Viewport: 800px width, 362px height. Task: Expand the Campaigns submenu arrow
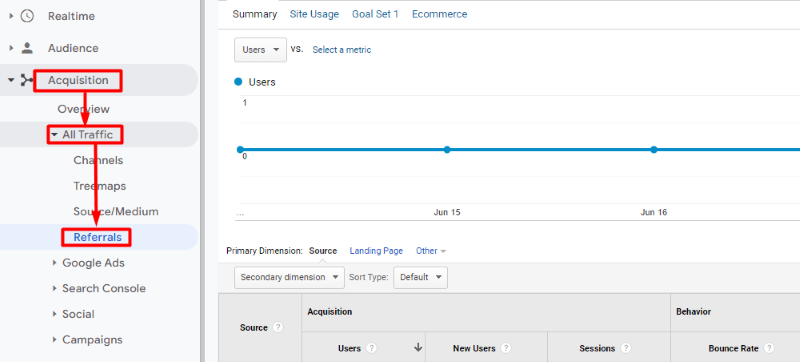point(54,340)
